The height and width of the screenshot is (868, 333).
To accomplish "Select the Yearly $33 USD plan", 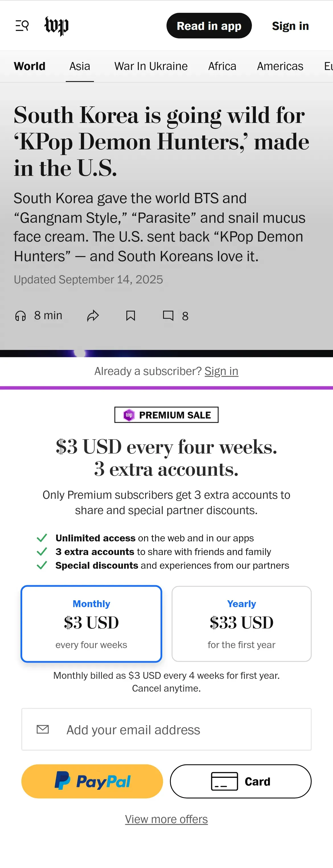I will 241,623.
